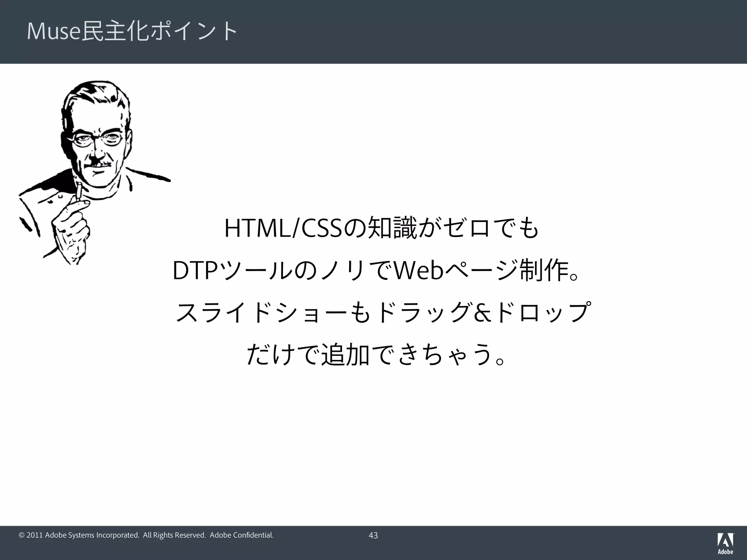The image size is (747, 560).
Task: Click the Adobe logo in footer
Action: pos(725,544)
